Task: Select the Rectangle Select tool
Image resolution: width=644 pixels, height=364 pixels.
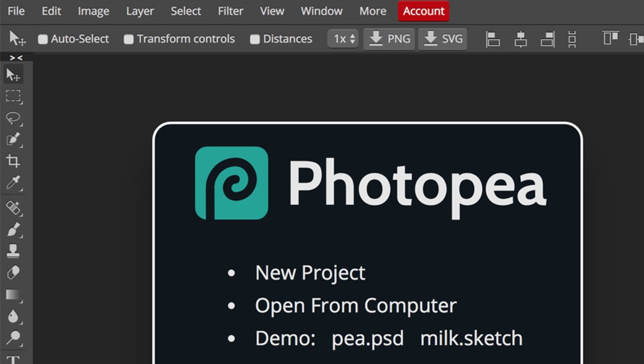Action: click(13, 97)
